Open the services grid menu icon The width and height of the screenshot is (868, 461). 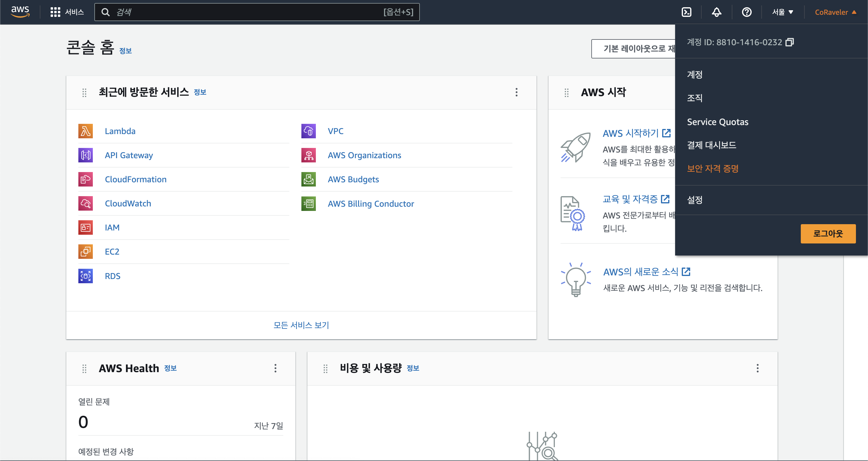tap(55, 12)
